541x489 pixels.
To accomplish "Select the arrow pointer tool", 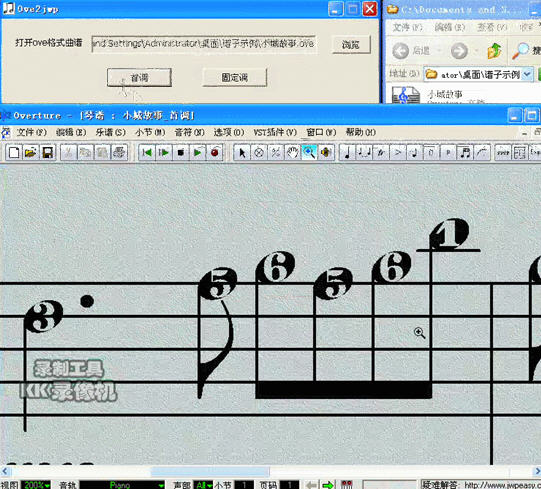I will 242,153.
